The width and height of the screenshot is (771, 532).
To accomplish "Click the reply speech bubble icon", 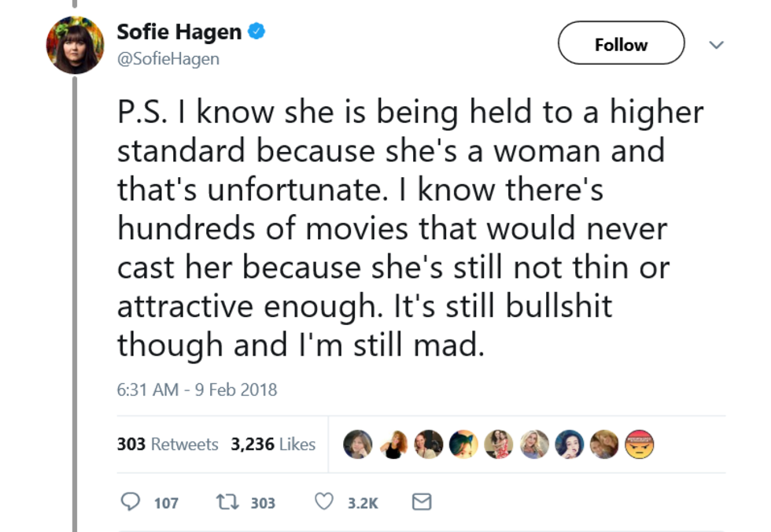I will pos(130,502).
